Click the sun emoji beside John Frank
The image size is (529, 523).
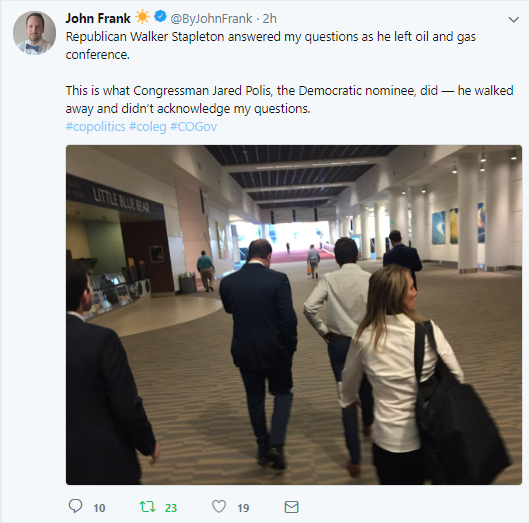(x=142, y=17)
